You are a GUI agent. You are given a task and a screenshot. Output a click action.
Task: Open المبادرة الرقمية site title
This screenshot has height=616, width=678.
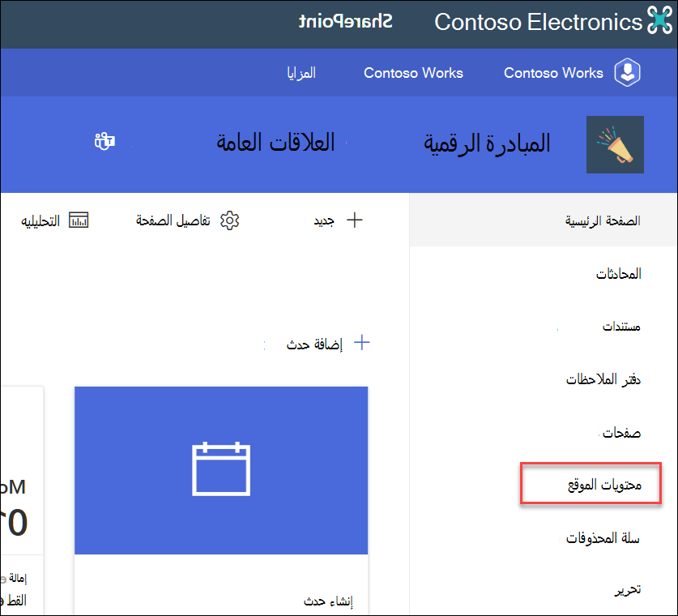[x=487, y=143]
